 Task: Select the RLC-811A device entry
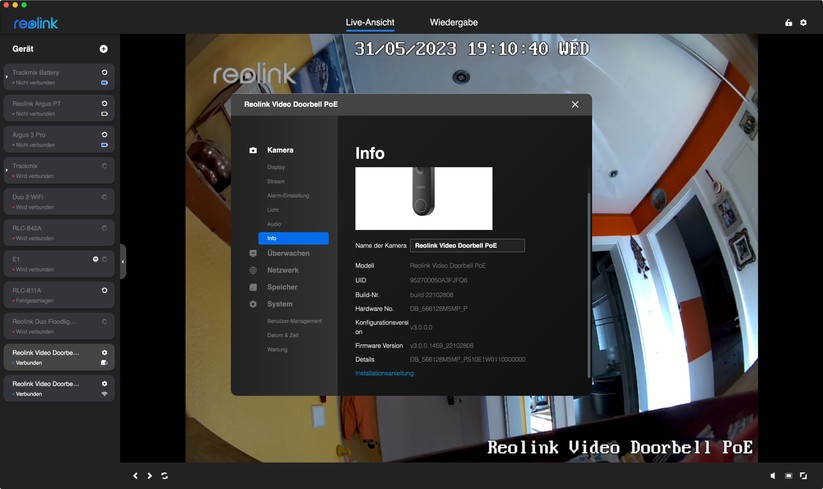(59, 295)
